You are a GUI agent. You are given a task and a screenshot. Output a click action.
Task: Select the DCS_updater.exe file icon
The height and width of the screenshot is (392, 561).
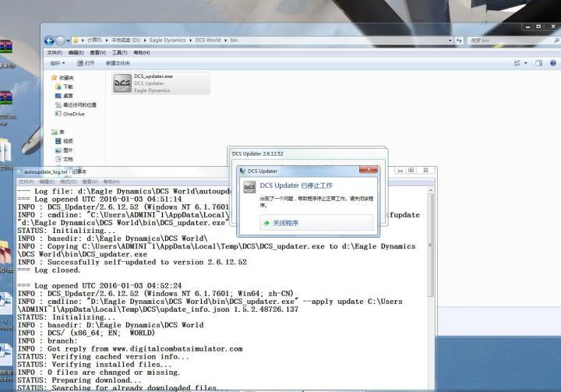coord(122,83)
